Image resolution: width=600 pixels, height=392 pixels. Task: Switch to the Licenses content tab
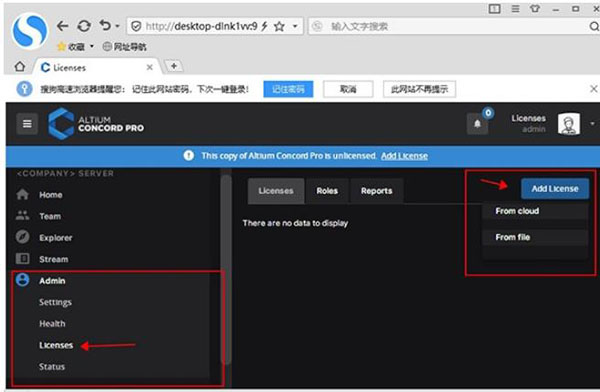click(x=276, y=191)
